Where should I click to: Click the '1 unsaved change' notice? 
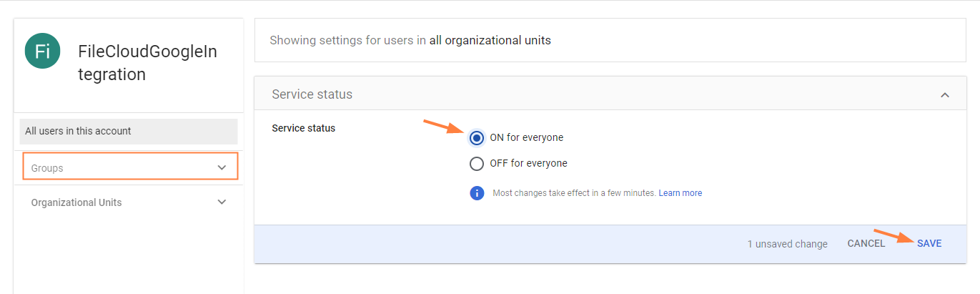coord(787,244)
